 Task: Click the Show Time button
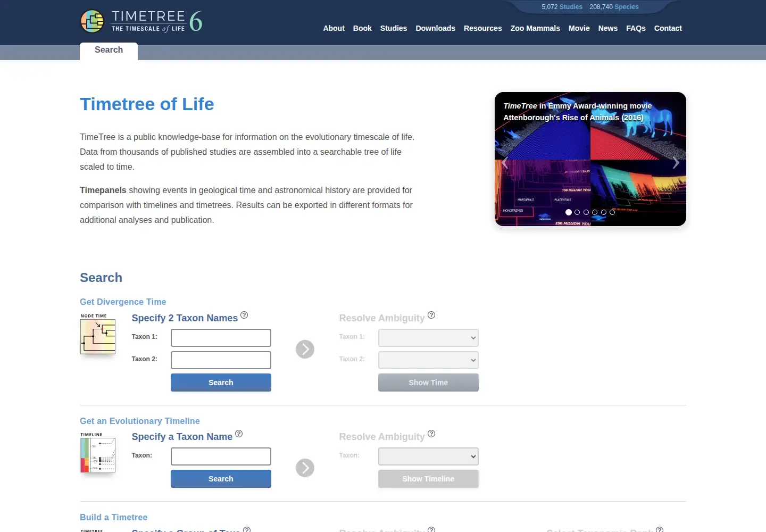[x=428, y=383]
